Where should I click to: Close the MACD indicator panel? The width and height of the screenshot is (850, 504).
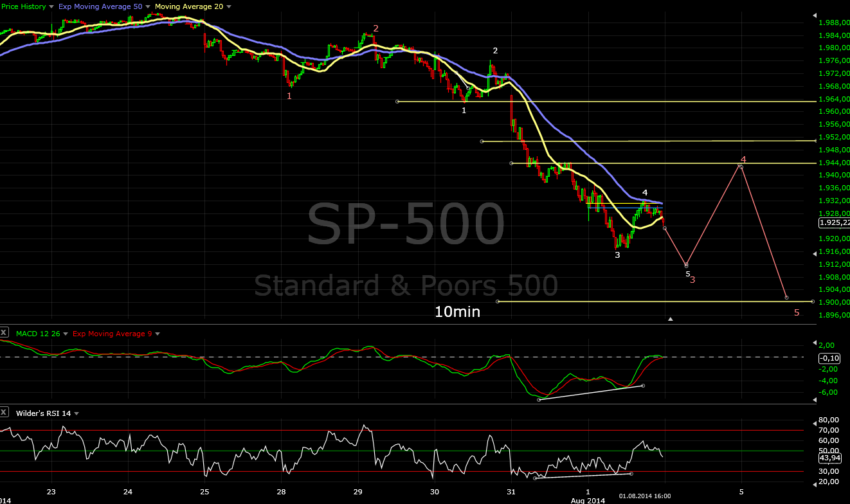4,333
